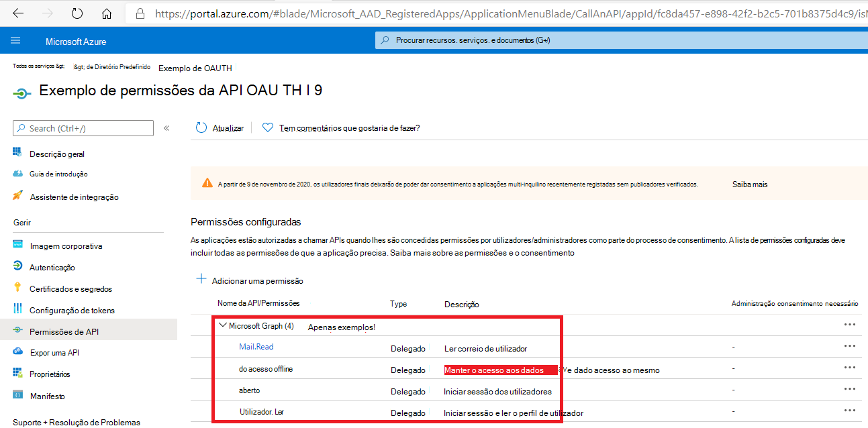Go to the browser home icon
Screen dimensions: 868x428
[107, 13]
